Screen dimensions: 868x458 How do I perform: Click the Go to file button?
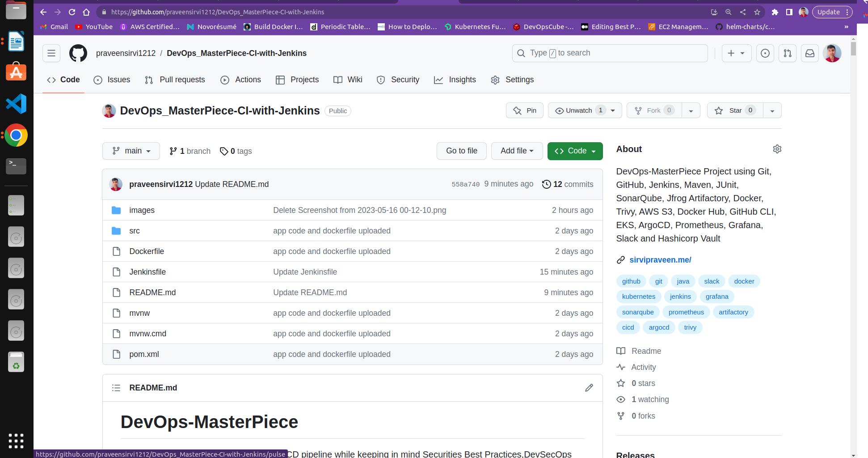[462, 151]
